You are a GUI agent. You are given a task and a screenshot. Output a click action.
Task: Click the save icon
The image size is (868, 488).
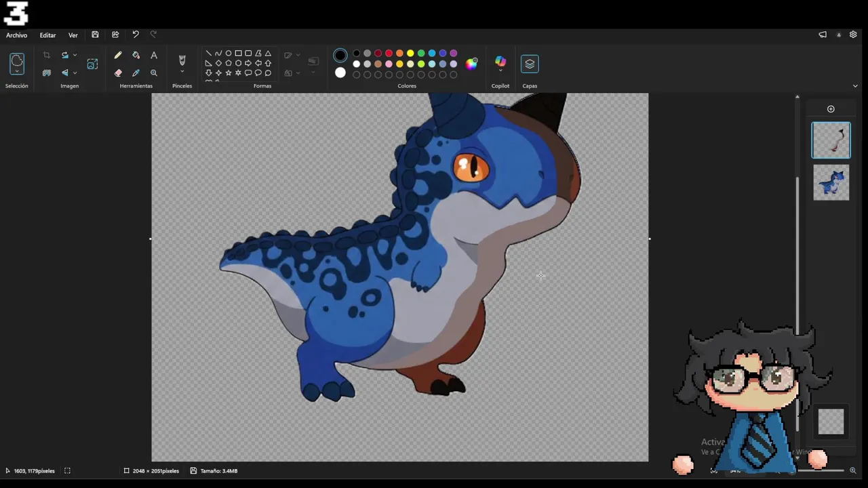(95, 35)
